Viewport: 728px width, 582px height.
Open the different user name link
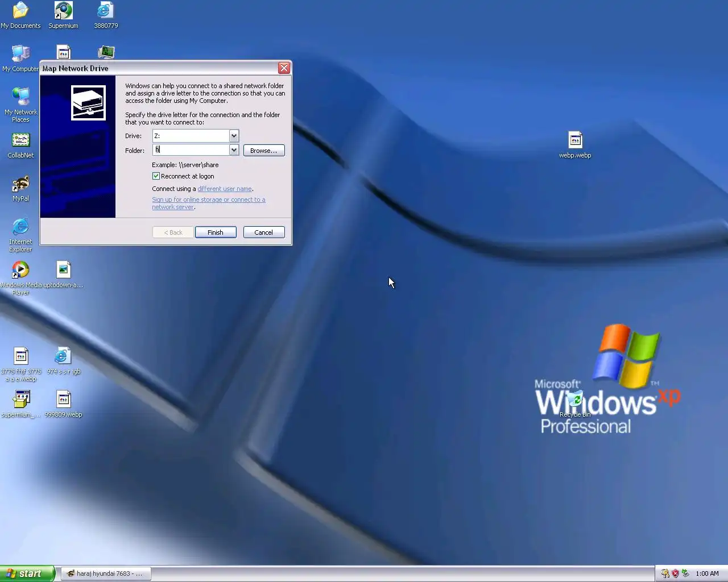pos(225,189)
